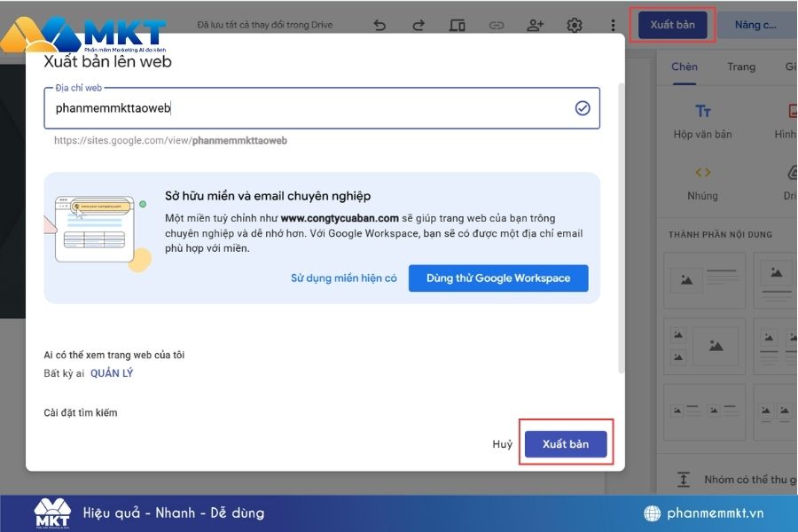The height and width of the screenshot is (532, 798).
Task: Click the copy link icon
Action: pyautogui.click(x=497, y=25)
